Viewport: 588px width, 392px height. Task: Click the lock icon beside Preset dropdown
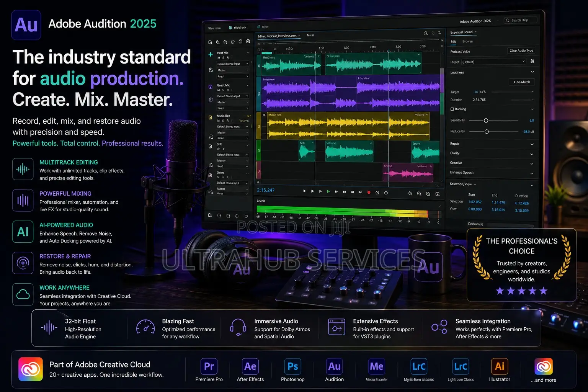pos(532,61)
